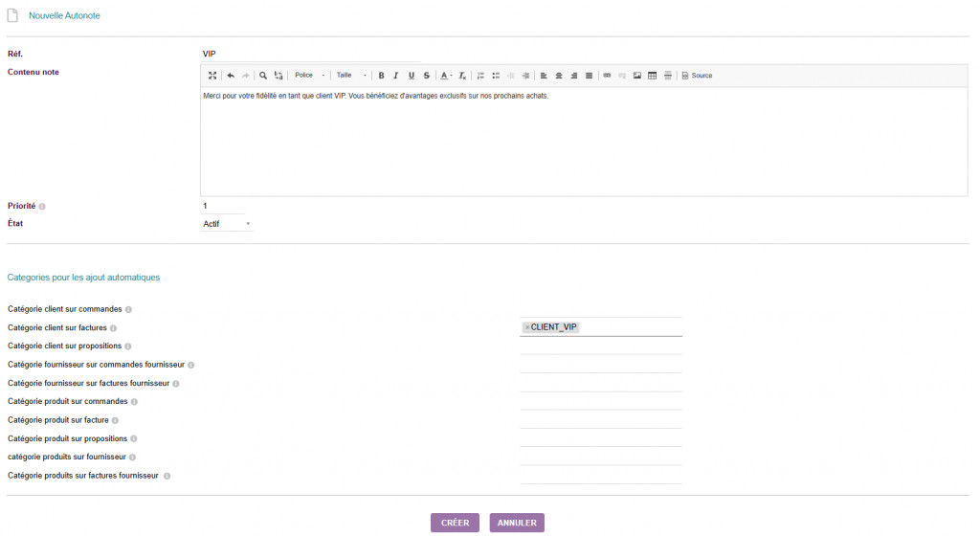Maximize the note editor
The height and width of the screenshot is (536, 980).
tap(212, 76)
